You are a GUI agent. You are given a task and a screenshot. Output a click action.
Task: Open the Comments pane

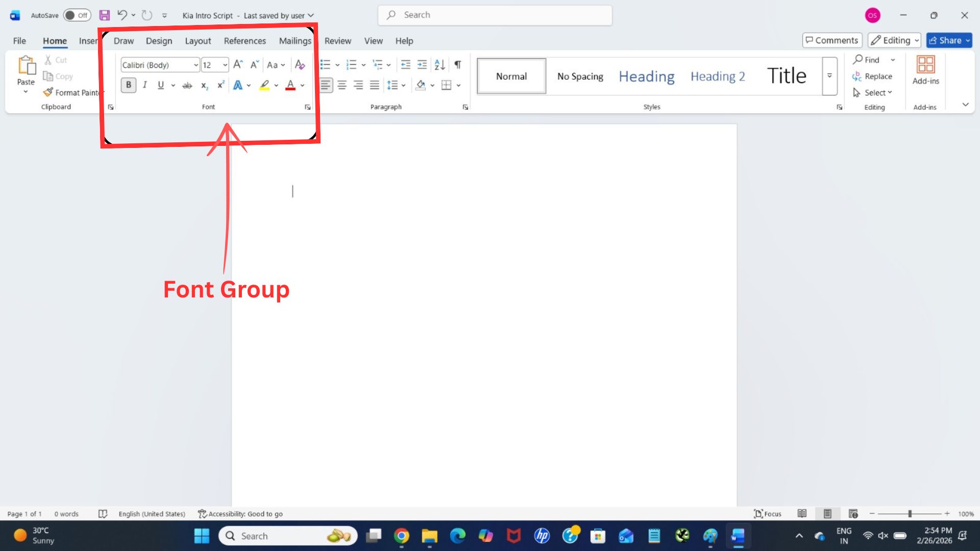point(832,40)
